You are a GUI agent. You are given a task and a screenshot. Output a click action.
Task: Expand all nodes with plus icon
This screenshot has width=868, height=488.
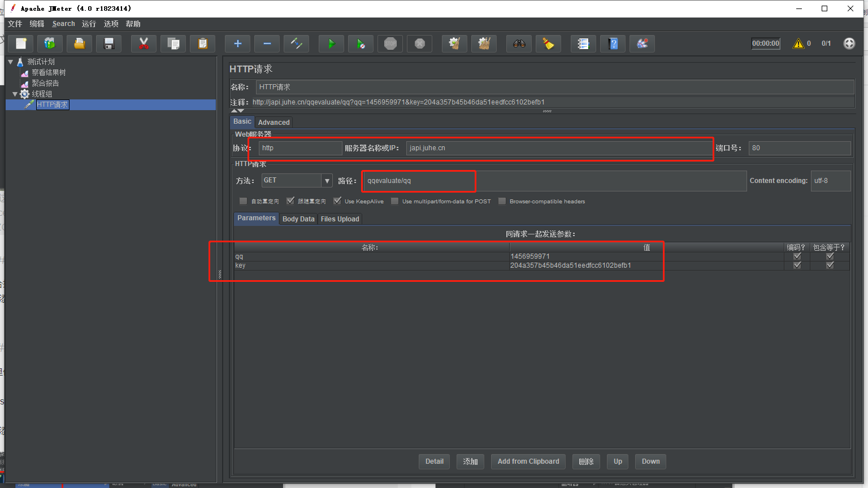coord(238,43)
